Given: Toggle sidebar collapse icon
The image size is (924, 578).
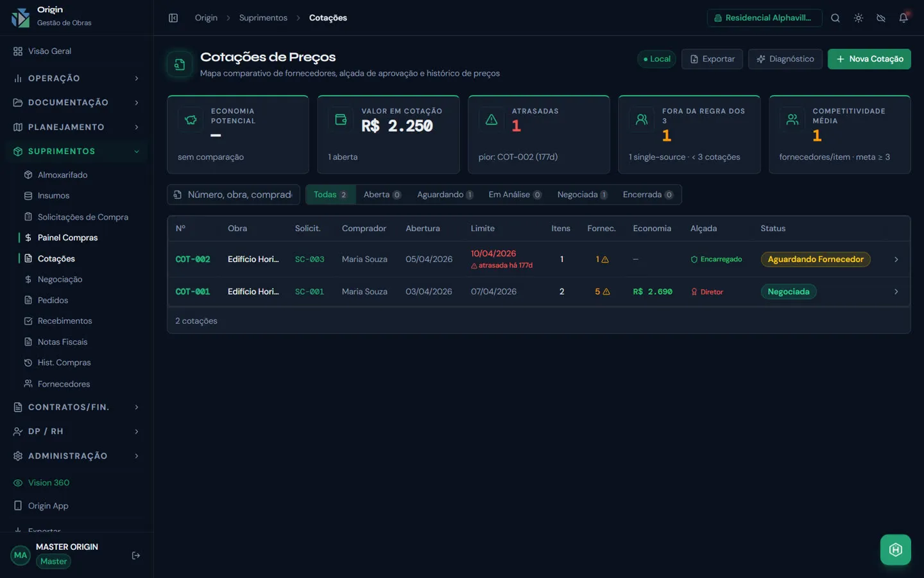Looking at the screenshot, I should (173, 18).
